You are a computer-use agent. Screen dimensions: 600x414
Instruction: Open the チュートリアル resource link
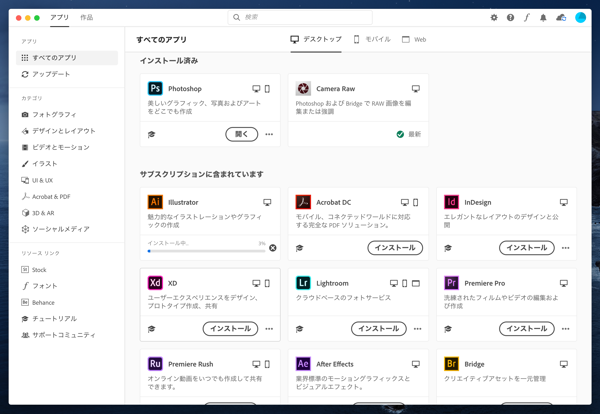(x=49, y=319)
